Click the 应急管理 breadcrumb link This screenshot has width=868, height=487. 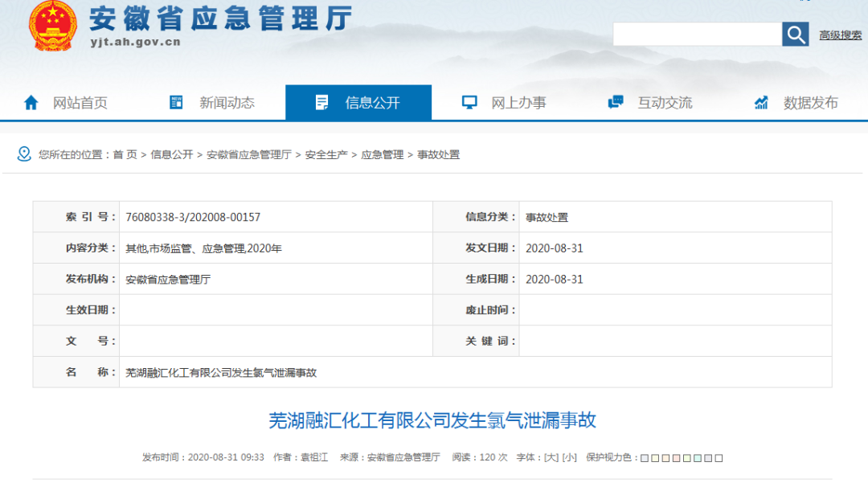[382, 154]
